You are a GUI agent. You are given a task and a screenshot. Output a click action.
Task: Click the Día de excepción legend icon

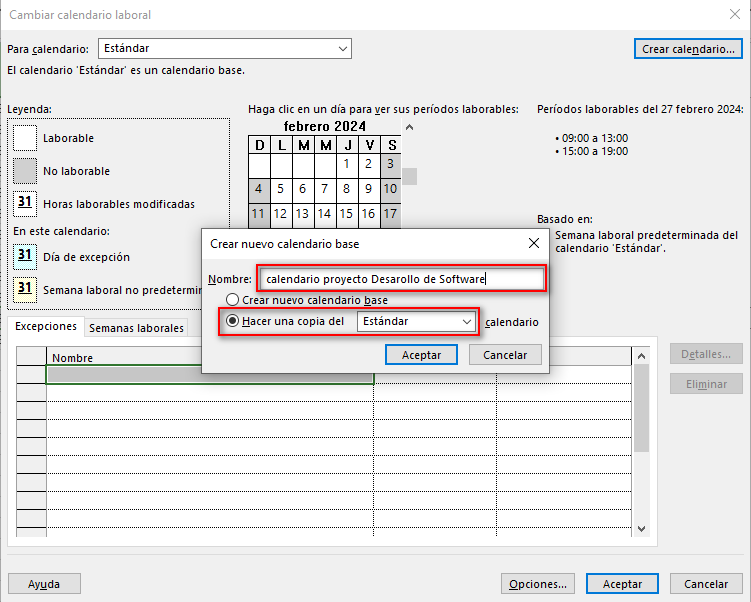[x=25, y=256]
